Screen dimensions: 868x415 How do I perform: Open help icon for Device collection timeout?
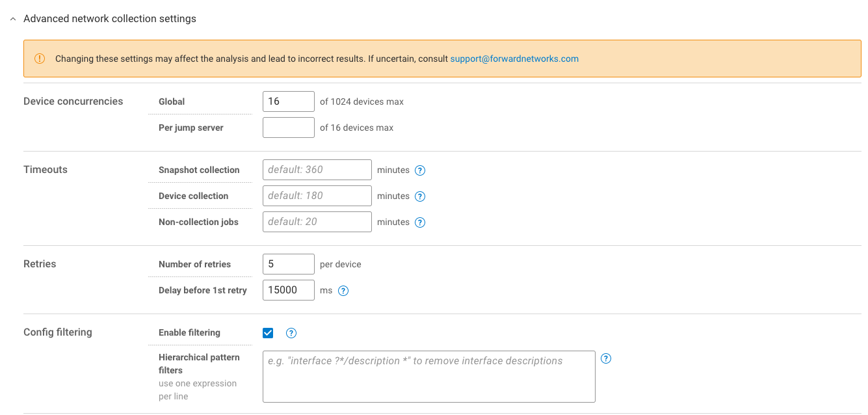tap(420, 196)
